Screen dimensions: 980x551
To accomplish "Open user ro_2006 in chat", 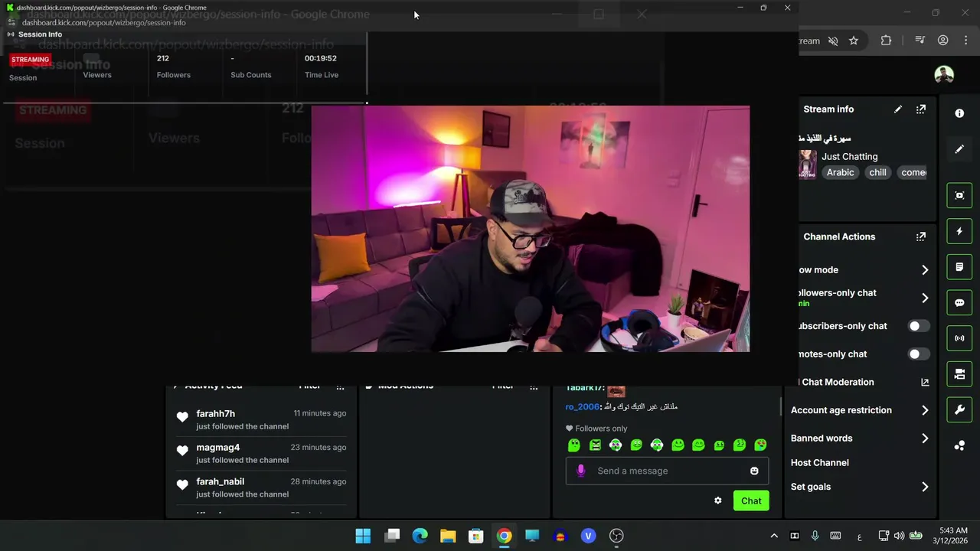I will [x=583, y=406].
